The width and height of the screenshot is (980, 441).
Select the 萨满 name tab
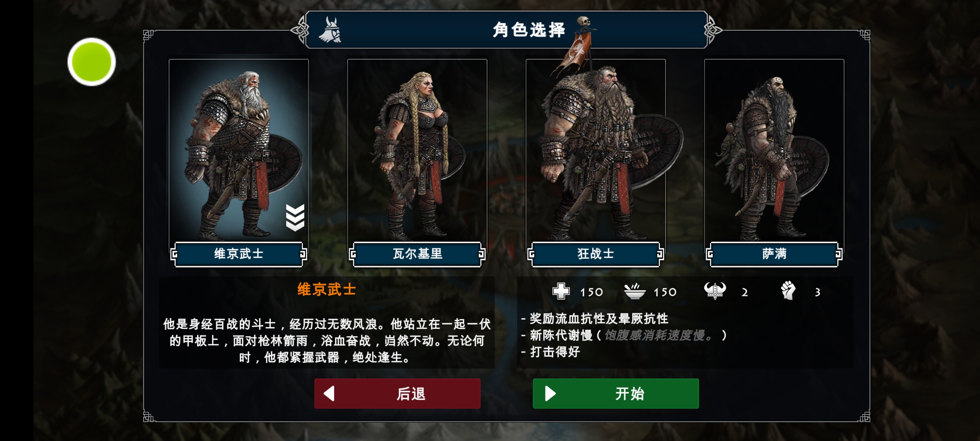tap(774, 254)
